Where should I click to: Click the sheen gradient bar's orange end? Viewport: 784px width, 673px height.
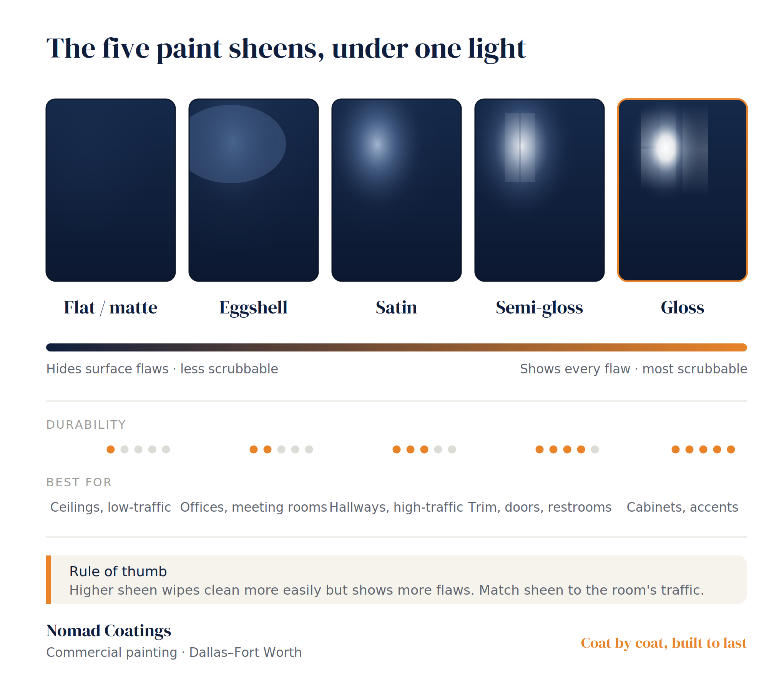click(730, 347)
